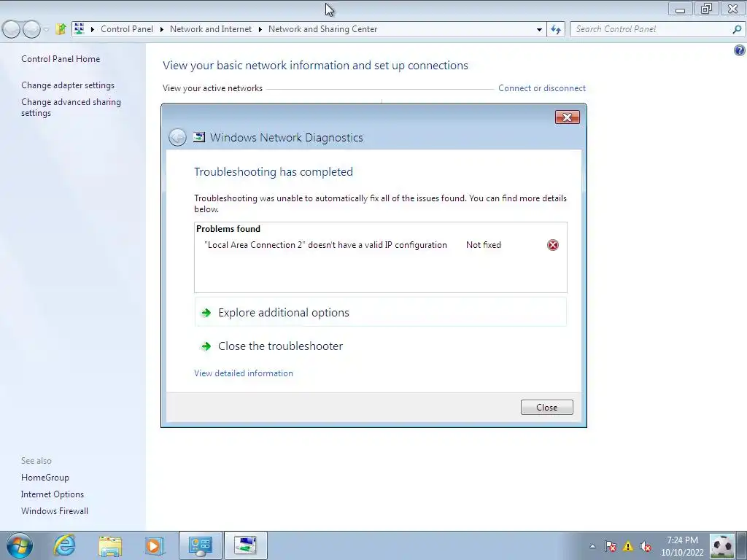Screen dimensions: 747x560
Task: Click the red Not fixed error icon
Action: pos(553,245)
